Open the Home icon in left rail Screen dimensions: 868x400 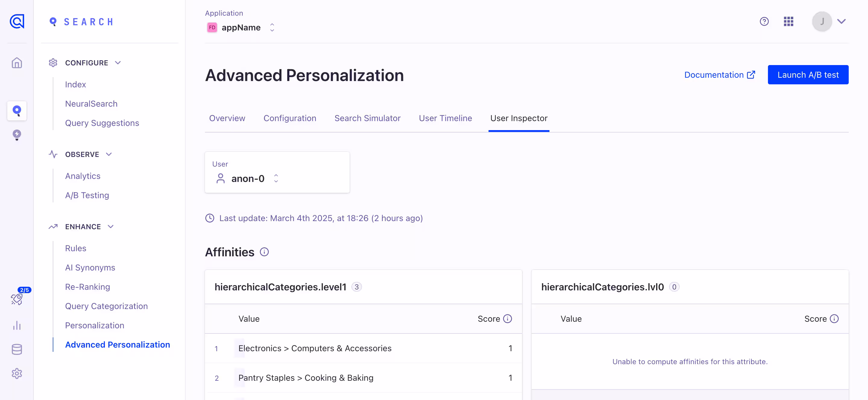[17, 63]
